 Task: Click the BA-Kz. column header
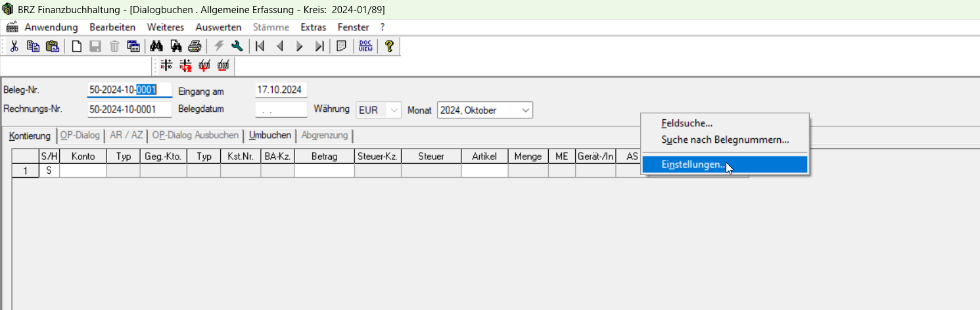pos(277,156)
